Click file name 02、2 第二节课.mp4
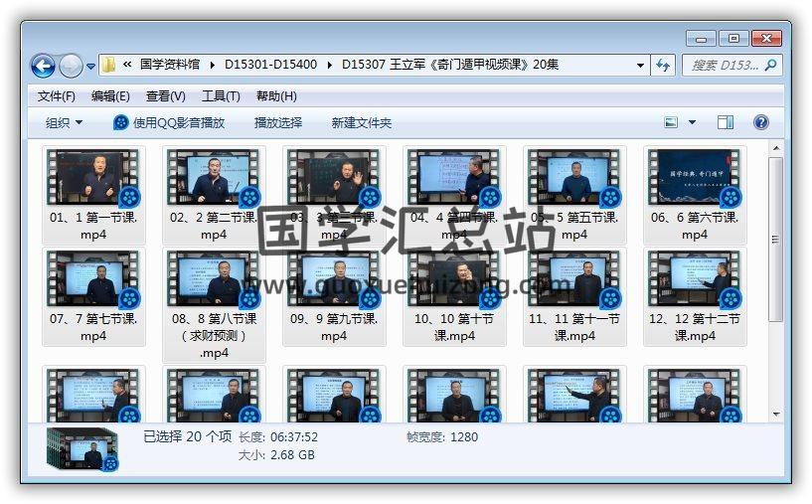 point(214,226)
